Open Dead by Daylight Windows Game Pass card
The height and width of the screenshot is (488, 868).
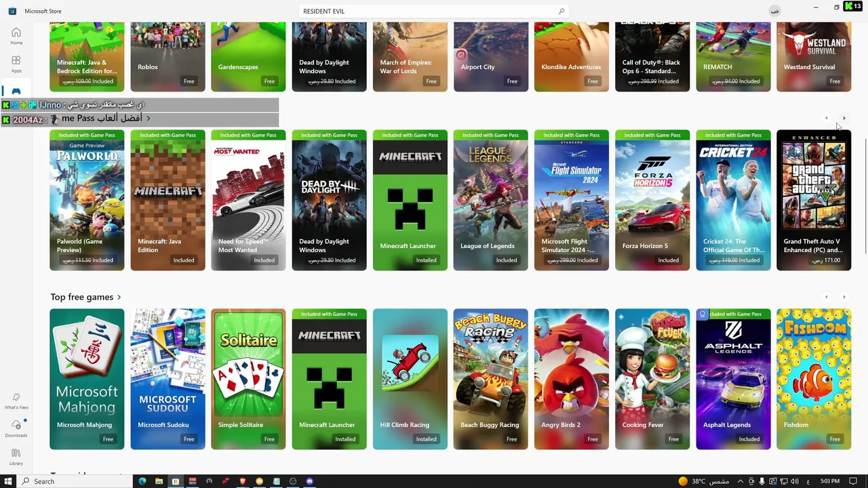(329, 200)
